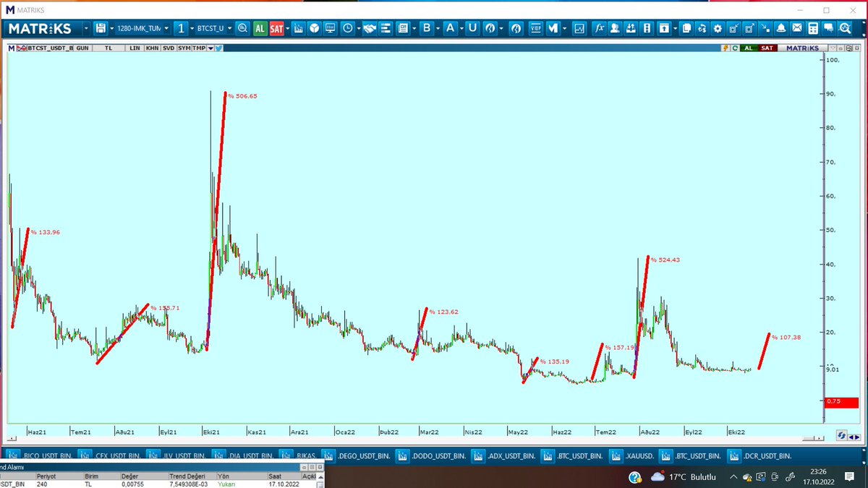Switch to the .DCR_USDT_BIN. tab
Screen dimensions: 868x488
coord(761,455)
